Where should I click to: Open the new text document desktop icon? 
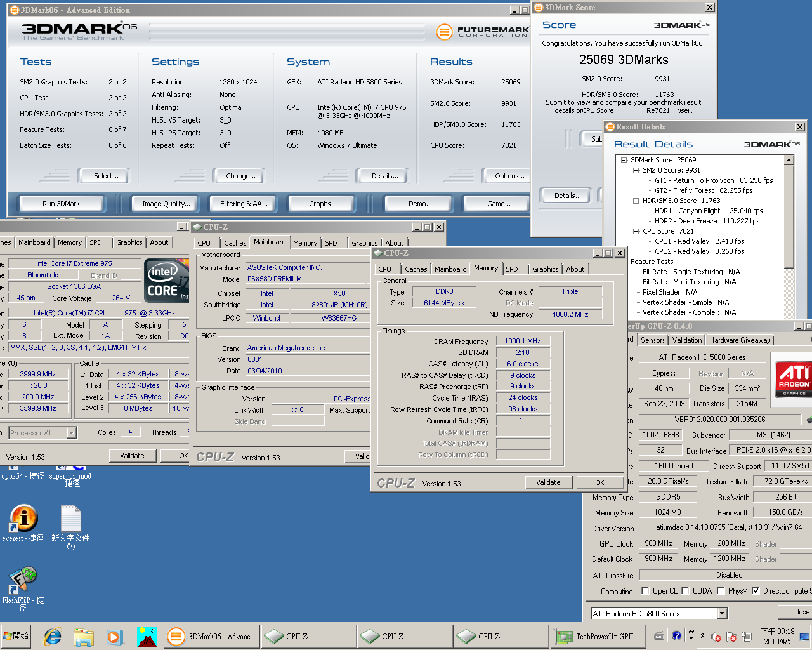(70, 519)
